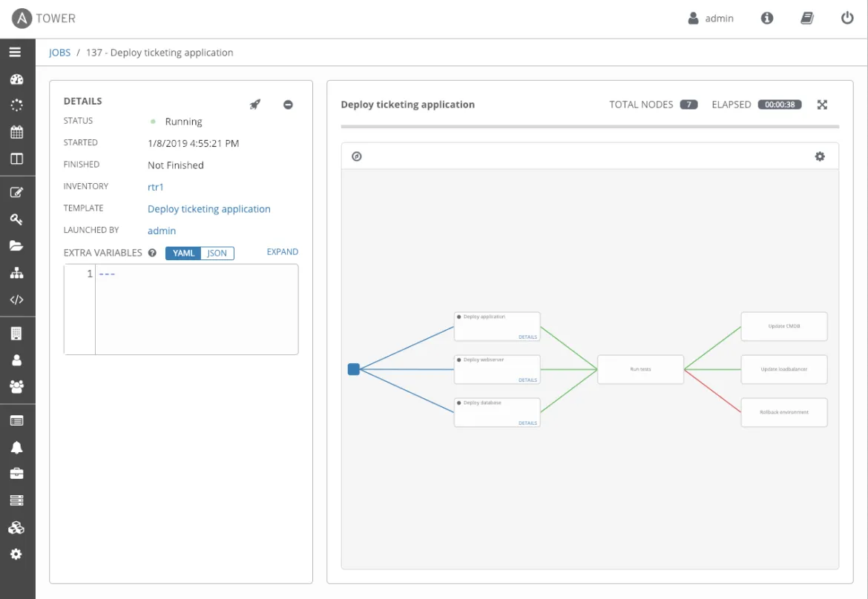View details of the Deploy database node
Image resolution: width=868 pixels, height=599 pixels.
tap(527, 422)
